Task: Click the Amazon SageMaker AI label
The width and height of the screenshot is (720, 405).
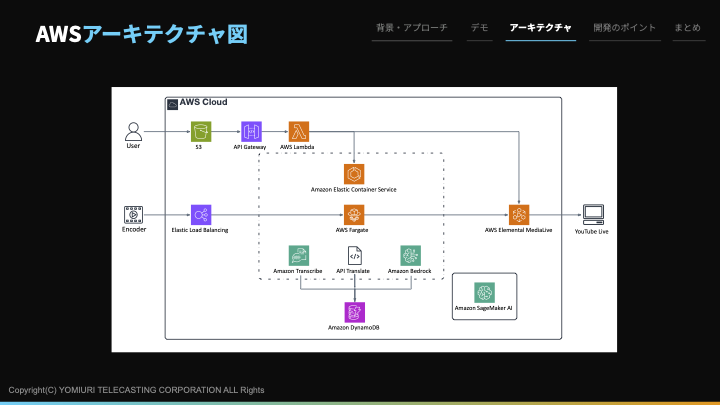Action: (x=484, y=308)
